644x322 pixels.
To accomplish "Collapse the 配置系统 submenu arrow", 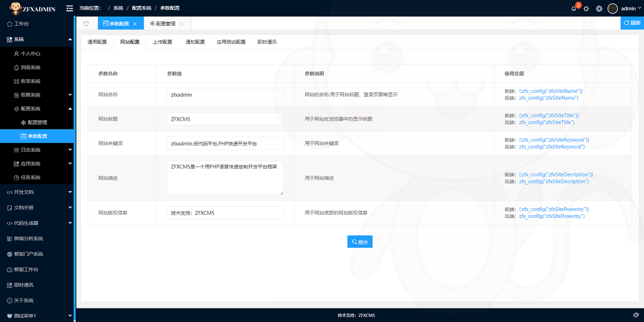I will (x=70, y=109).
